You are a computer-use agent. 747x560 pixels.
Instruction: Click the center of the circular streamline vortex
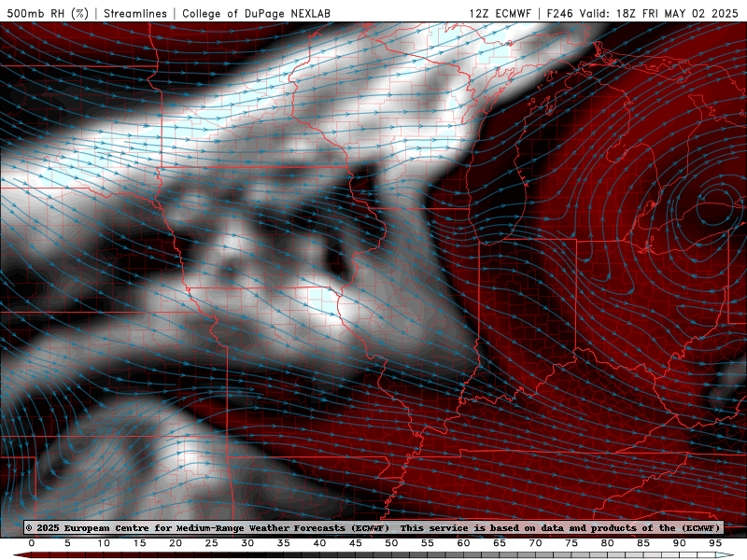(x=716, y=205)
